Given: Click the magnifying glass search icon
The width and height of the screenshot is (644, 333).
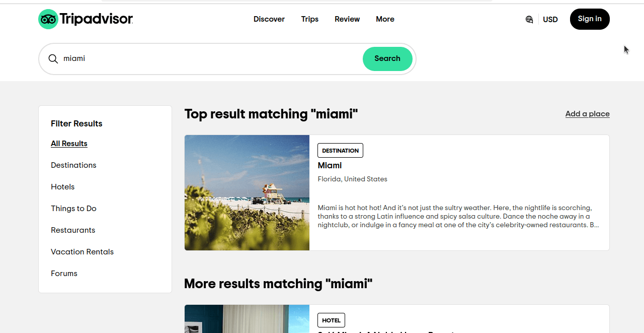Looking at the screenshot, I should (53, 59).
